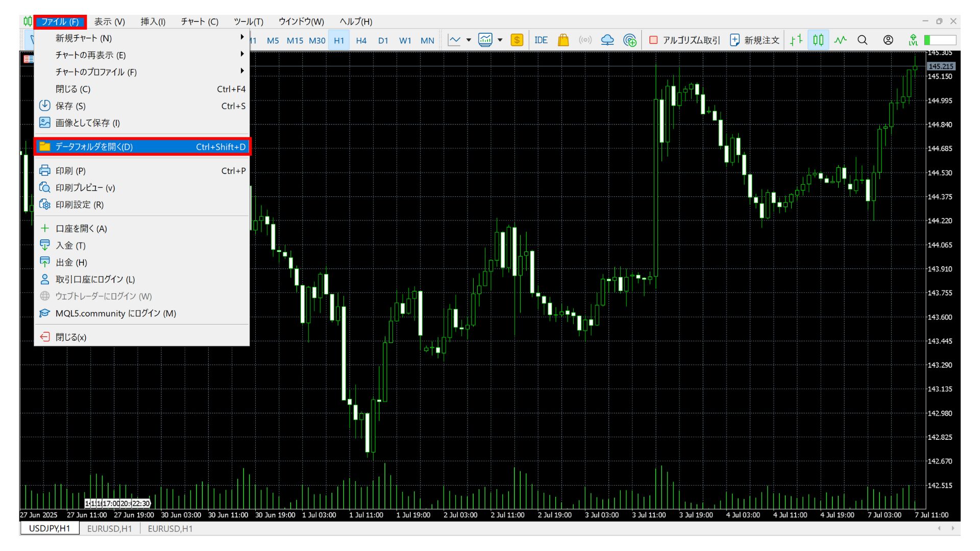The height and width of the screenshot is (551, 980).
Task: Click the gold dollar-sign icon
Action: click(517, 40)
